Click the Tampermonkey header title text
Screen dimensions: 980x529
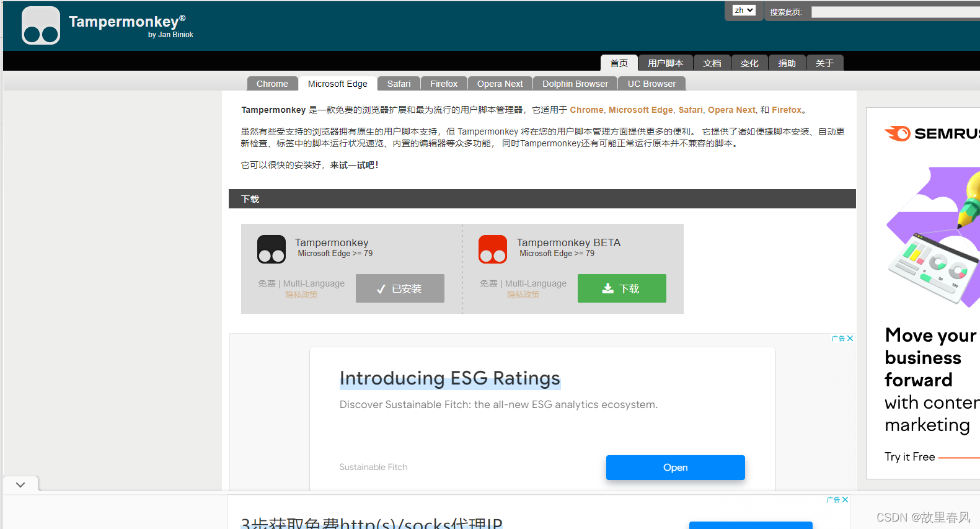(x=127, y=22)
